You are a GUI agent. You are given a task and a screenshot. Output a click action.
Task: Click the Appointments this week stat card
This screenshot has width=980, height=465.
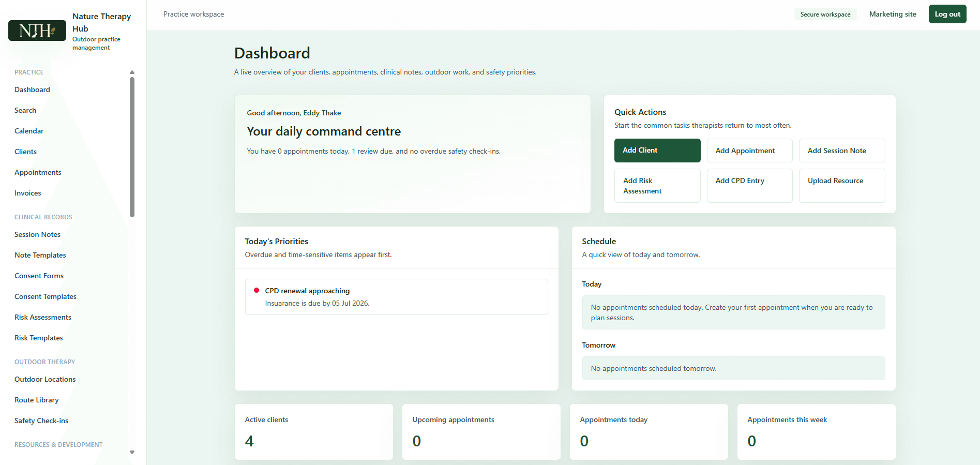coord(816,432)
